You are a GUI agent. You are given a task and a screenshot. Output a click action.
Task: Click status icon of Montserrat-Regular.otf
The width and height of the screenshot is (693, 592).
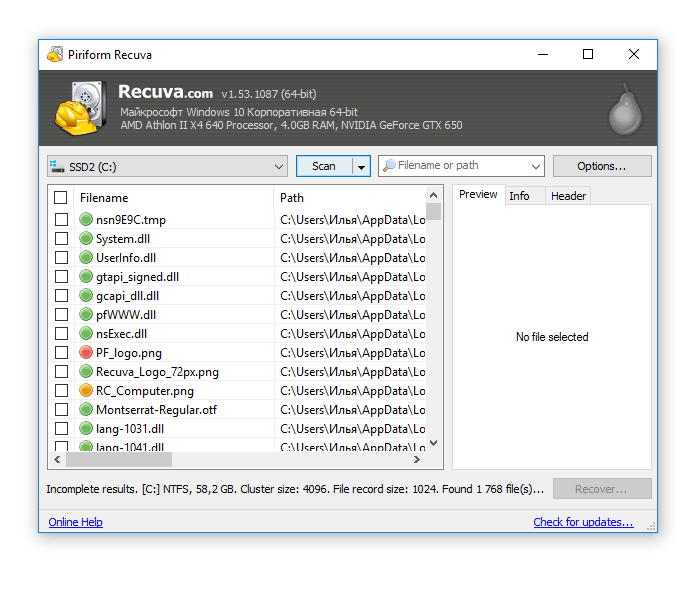86,409
